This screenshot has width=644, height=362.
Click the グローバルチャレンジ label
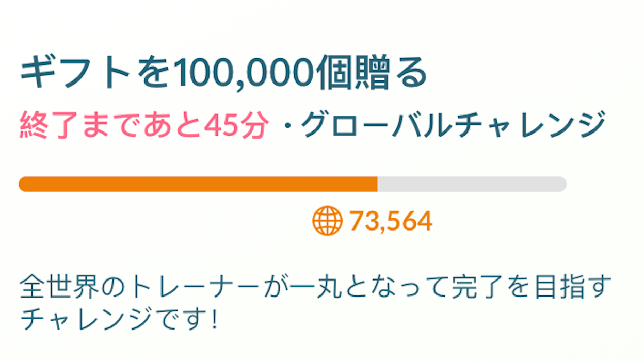(453, 125)
